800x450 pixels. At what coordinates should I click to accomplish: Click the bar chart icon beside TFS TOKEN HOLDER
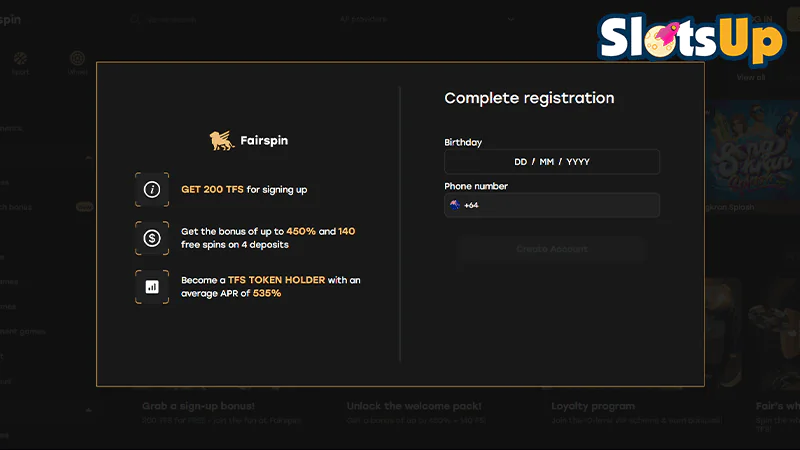pyautogui.click(x=152, y=287)
